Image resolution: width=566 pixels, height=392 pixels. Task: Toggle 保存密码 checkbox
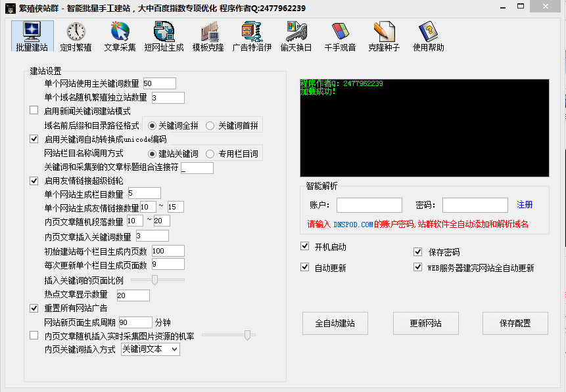(x=417, y=251)
